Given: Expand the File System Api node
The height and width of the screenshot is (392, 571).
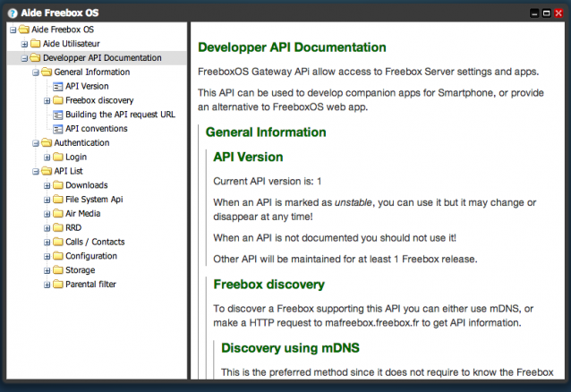Looking at the screenshot, I should pos(47,200).
